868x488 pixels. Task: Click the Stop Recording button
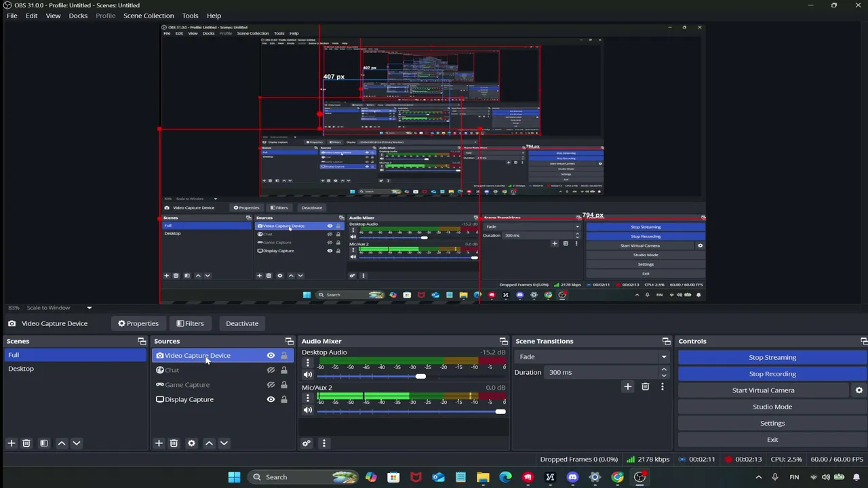(x=772, y=374)
